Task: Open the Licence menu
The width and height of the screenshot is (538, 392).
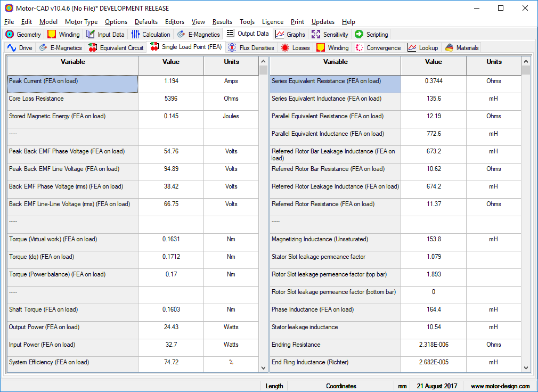Action: 273,22
